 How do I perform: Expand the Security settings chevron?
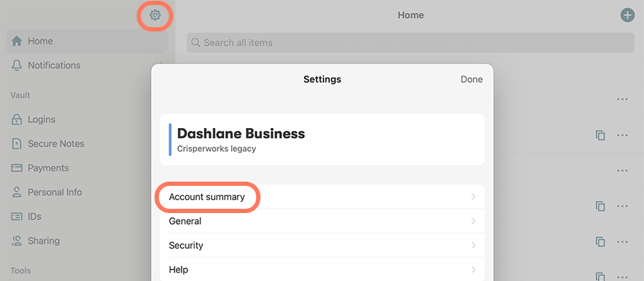(473, 245)
